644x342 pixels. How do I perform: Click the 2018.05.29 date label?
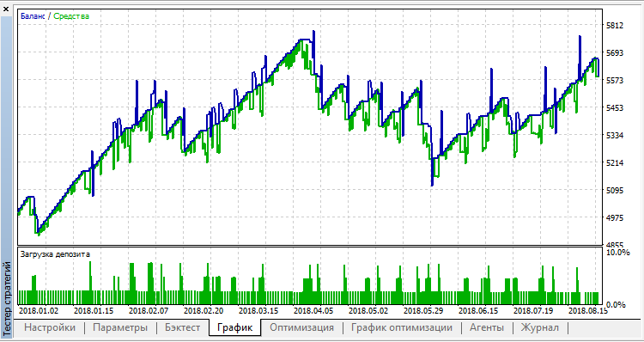point(423,311)
